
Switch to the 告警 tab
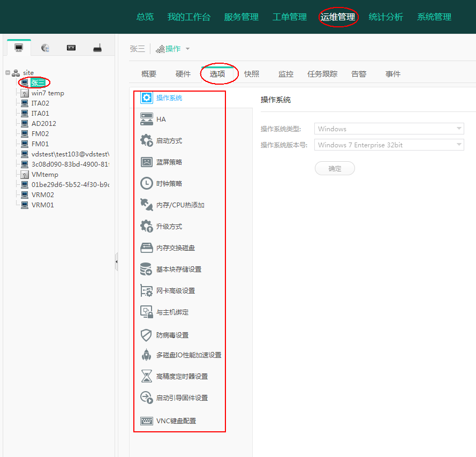(x=359, y=74)
